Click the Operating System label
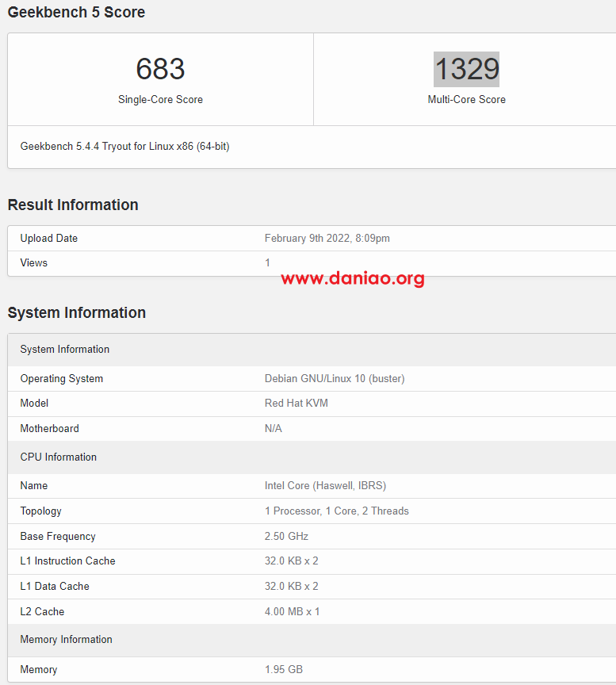 tap(62, 378)
